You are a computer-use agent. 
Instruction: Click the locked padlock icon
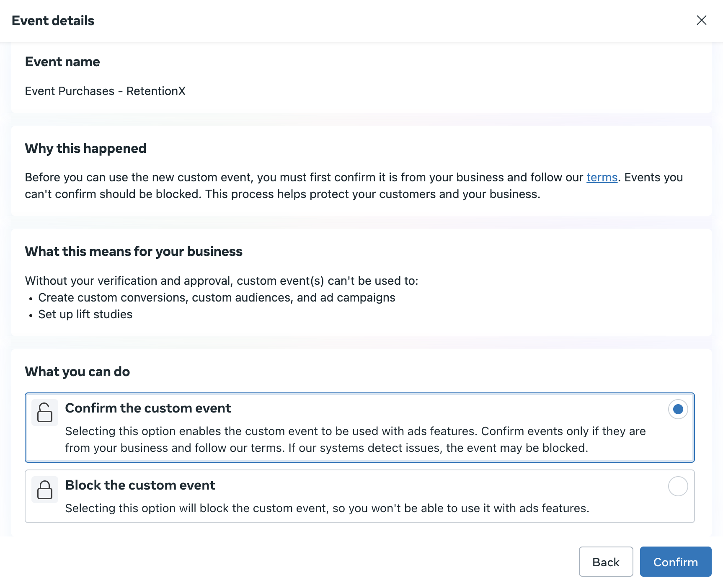tap(45, 489)
